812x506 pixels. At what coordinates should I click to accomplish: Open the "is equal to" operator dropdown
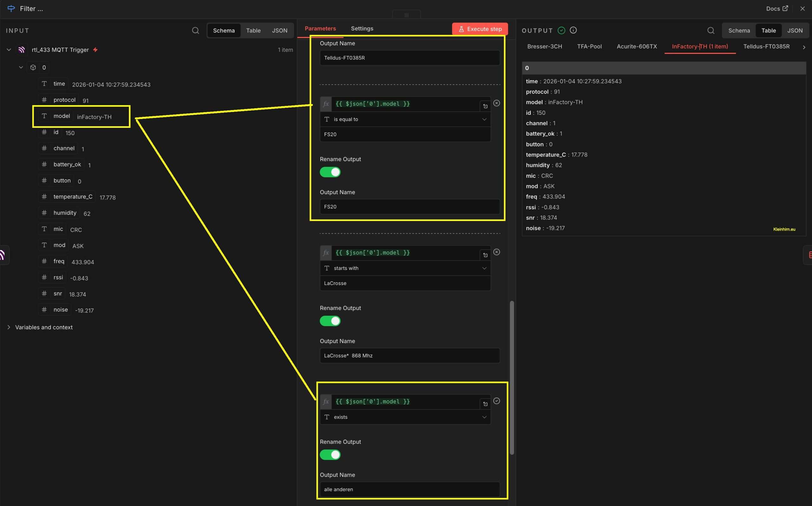tap(405, 119)
